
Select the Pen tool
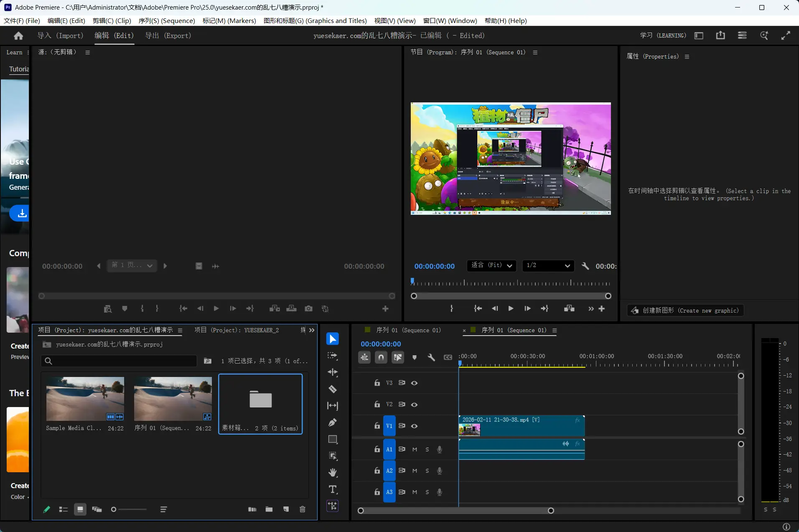pyautogui.click(x=333, y=423)
